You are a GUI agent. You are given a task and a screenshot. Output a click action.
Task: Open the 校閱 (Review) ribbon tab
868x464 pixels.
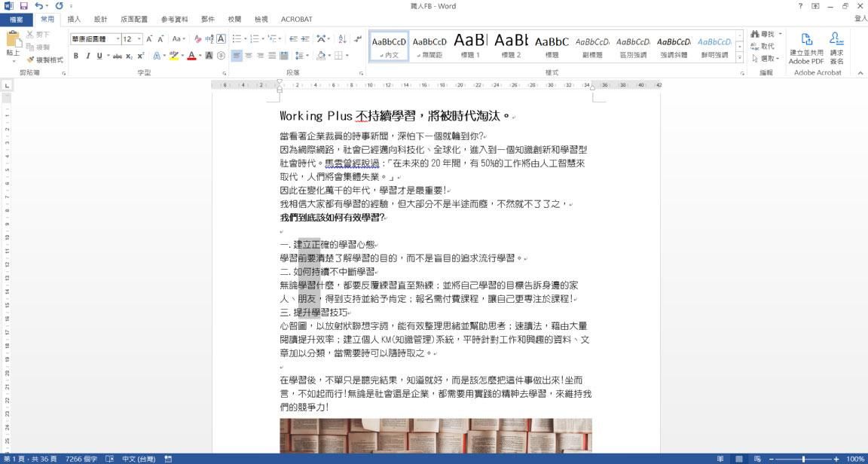click(234, 19)
